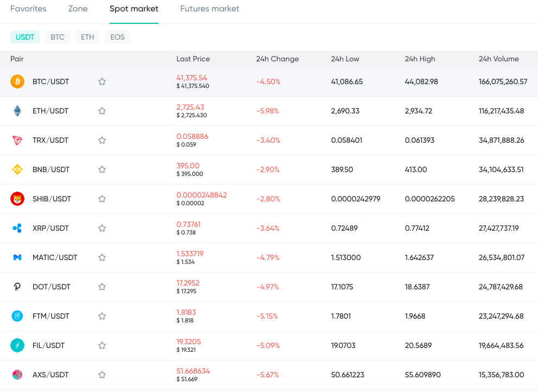
Task: Favorite BTC/USDT with the star
Action: pos(102,81)
